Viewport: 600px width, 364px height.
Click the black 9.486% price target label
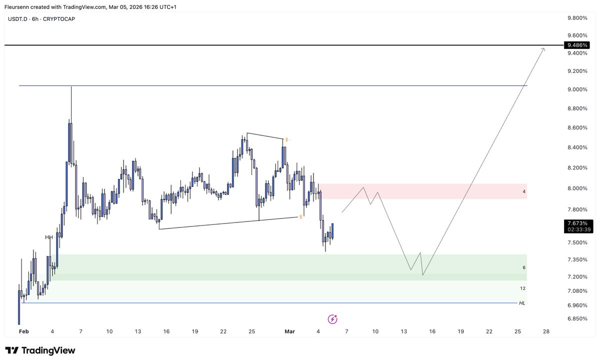[x=578, y=45]
